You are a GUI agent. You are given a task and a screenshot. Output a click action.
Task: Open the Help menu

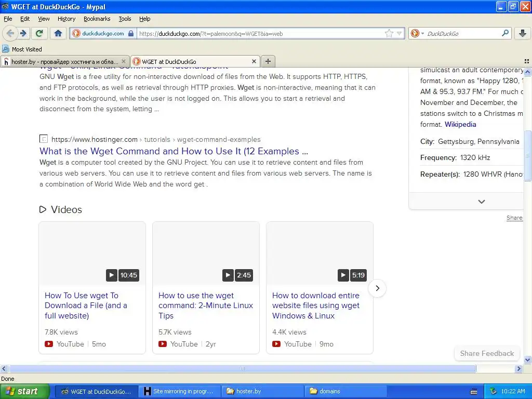[144, 19]
